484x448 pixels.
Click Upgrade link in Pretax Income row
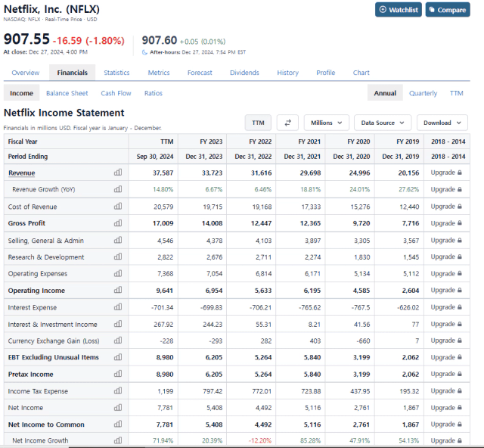click(x=446, y=374)
